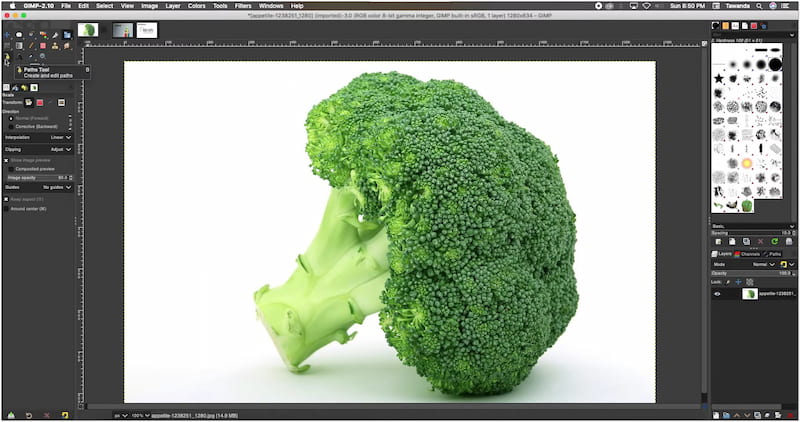Pick the green pepper brush preset
The image size is (800, 422).
[x=747, y=205]
